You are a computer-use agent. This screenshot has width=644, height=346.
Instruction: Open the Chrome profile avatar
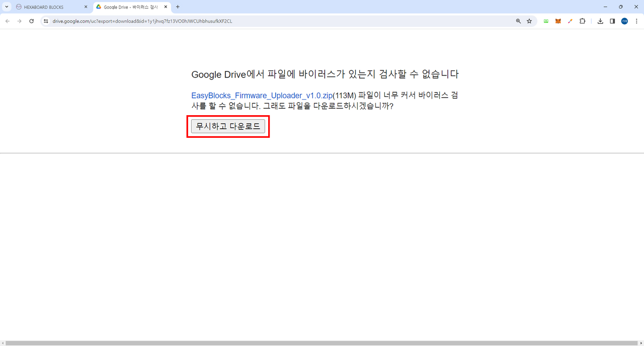[x=624, y=21]
